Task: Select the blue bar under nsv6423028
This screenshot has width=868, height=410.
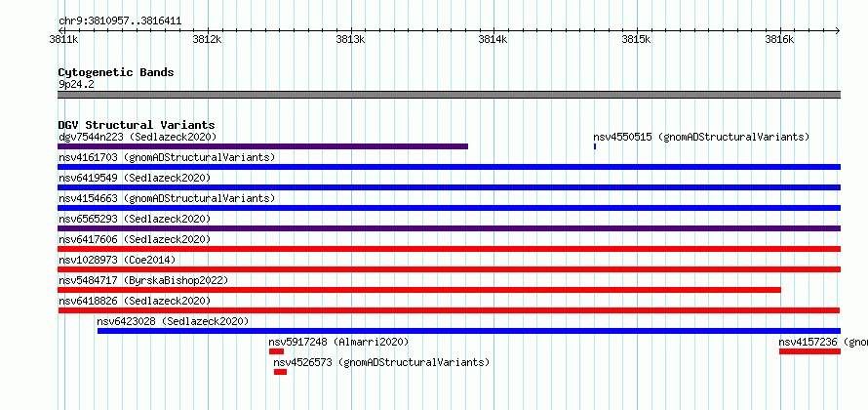Action: [469, 331]
